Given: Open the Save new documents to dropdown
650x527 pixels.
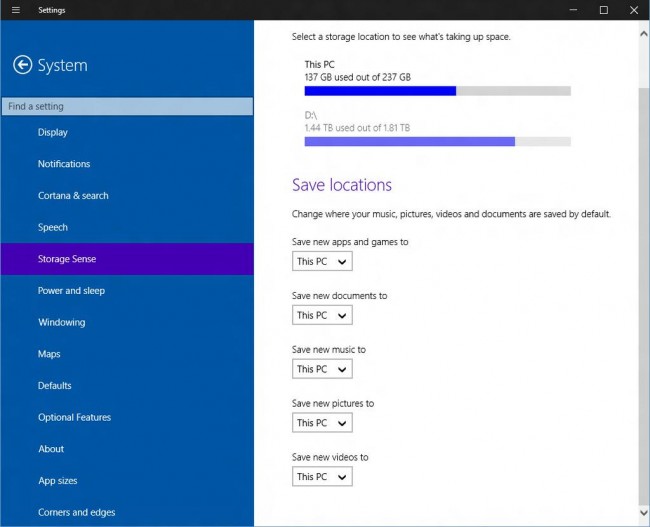Looking at the screenshot, I should pyautogui.click(x=322, y=315).
